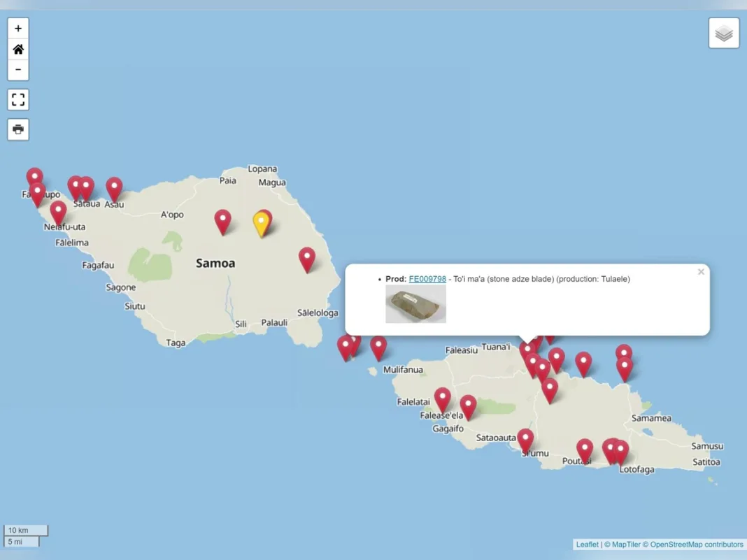This screenshot has width=747, height=560.
Task: Click the Fagafau place label
Action: (98, 265)
